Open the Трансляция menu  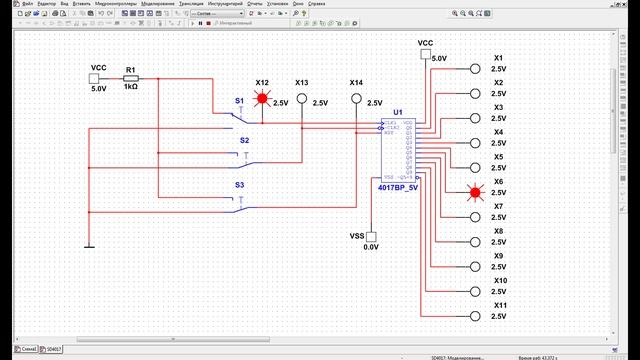[x=191, y=4]
